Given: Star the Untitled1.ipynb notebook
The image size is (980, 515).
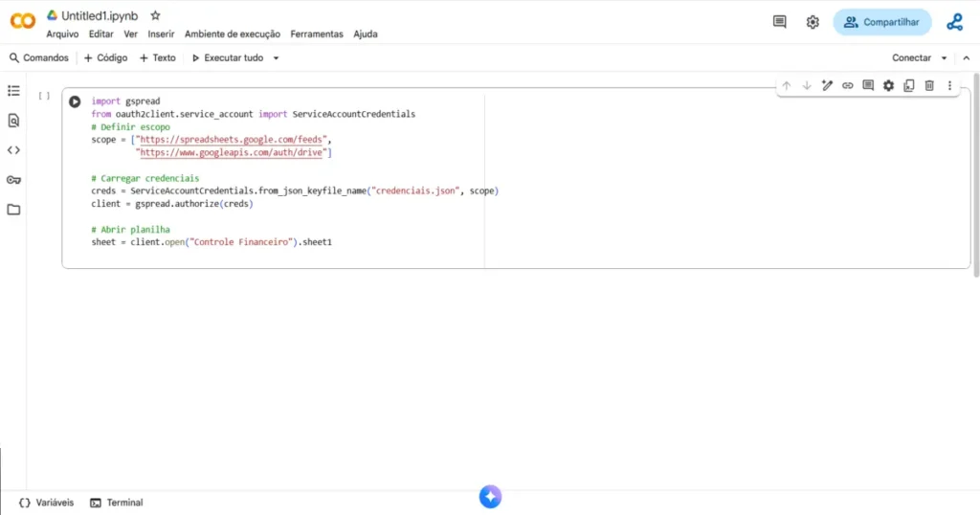Looking at the screenshot, I should coord(156,15).
